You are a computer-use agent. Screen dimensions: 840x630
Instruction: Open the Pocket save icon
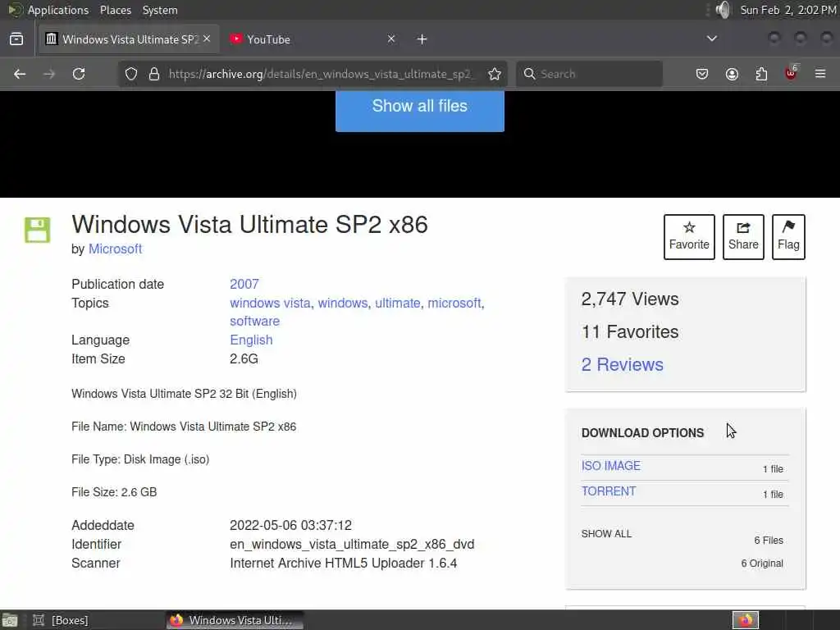point(702,74)
